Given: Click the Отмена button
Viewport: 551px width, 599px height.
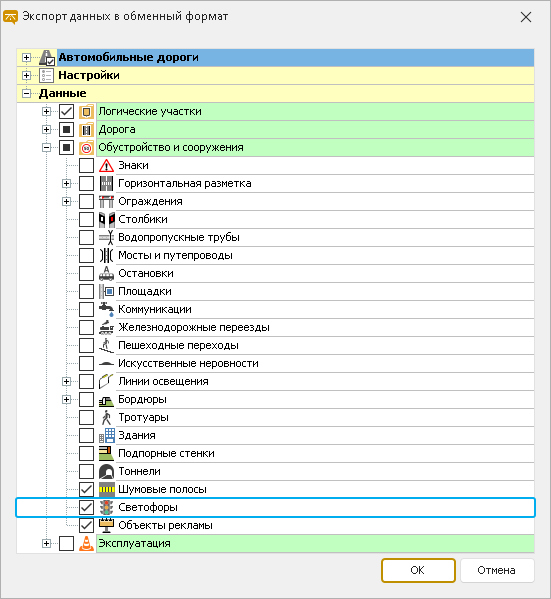Looking at the screenshot, I should (x=497, y=570).
